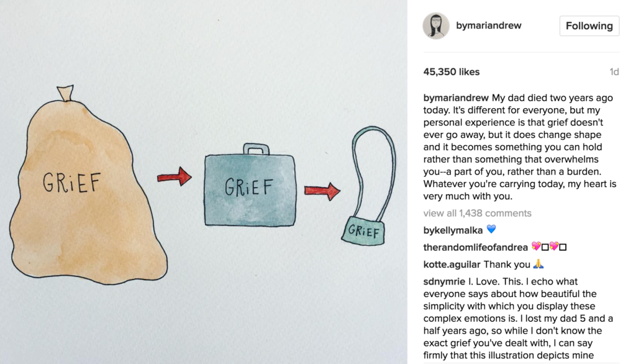View the 45,350 likes list
Screen dimensions: 636x364
pyautogui.click(x=452, y=72)
